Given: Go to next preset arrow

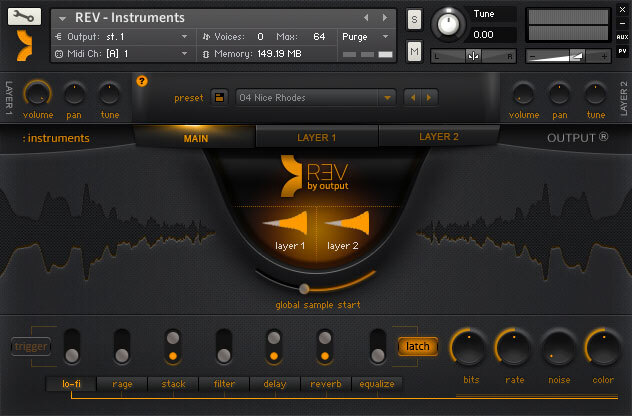Looking at the screenshot, I should [429, 98].
